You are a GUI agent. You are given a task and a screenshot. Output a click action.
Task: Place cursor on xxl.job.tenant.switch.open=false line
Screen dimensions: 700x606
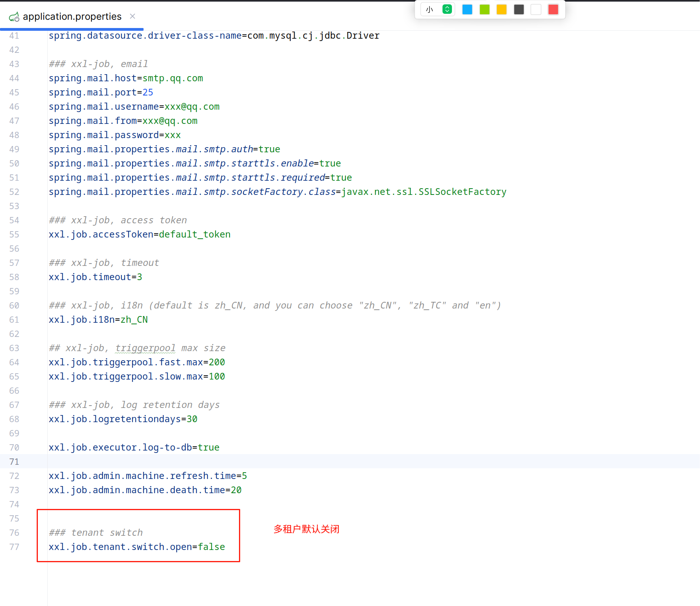pyautogui.click(x=136, y=547)
